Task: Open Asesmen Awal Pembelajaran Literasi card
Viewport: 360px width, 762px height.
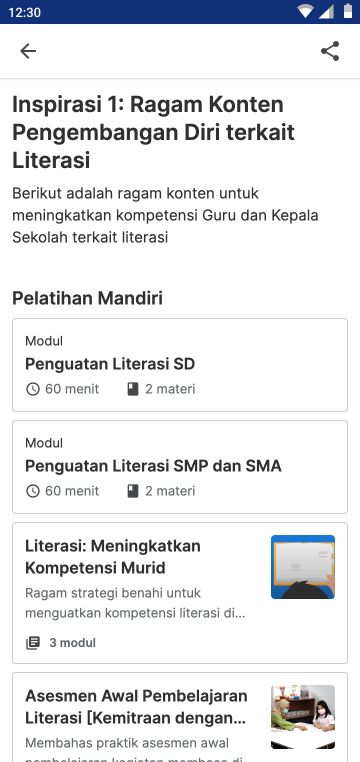Action: pyautogui.click(x=180, y=717)
